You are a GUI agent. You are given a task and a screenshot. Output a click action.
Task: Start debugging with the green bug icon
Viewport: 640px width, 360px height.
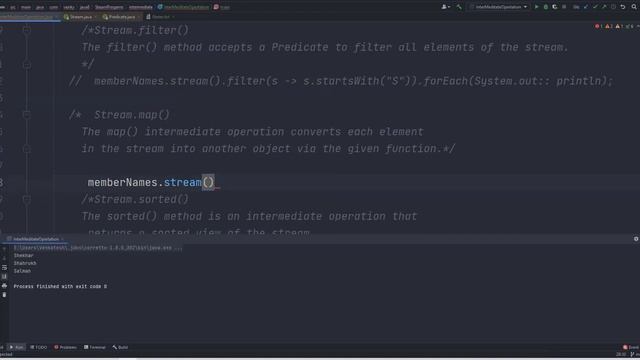click(546, 7)
